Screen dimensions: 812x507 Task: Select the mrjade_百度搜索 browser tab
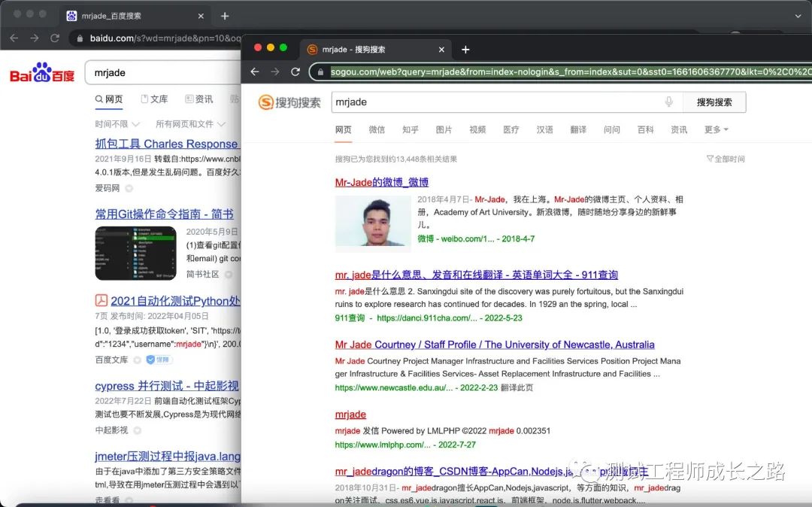tap(135, 16)
